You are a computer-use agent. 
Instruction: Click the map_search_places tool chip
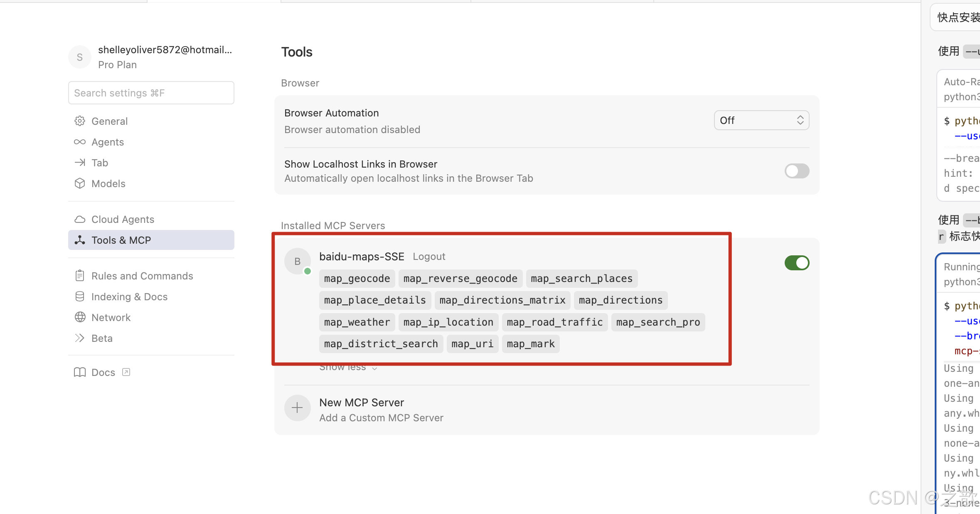click(581, 279)
